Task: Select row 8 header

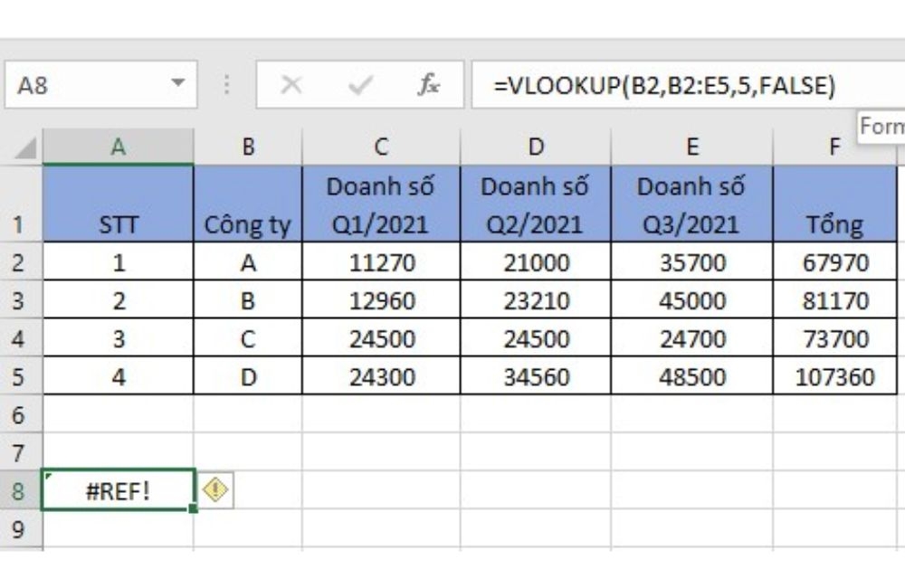Action: (x=21, y=490)
